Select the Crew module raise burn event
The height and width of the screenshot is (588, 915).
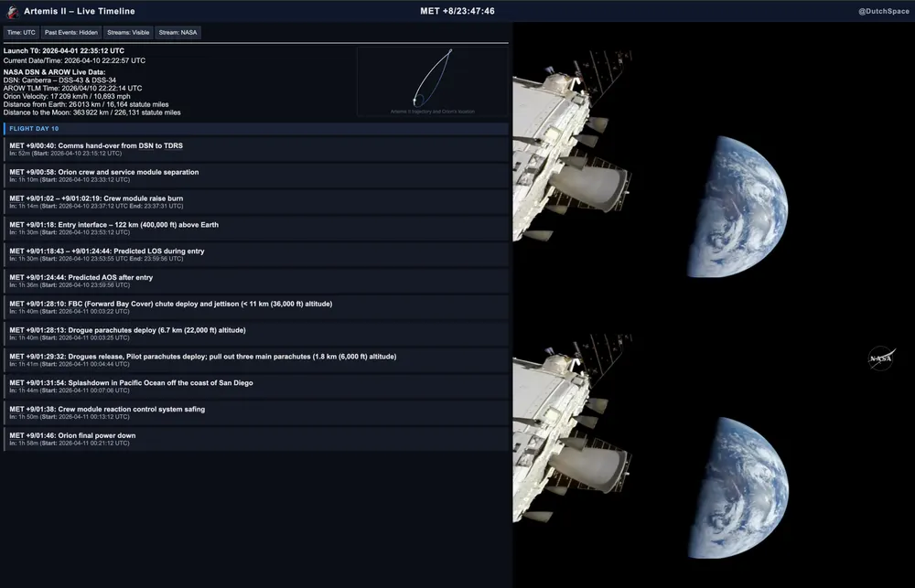255,202
